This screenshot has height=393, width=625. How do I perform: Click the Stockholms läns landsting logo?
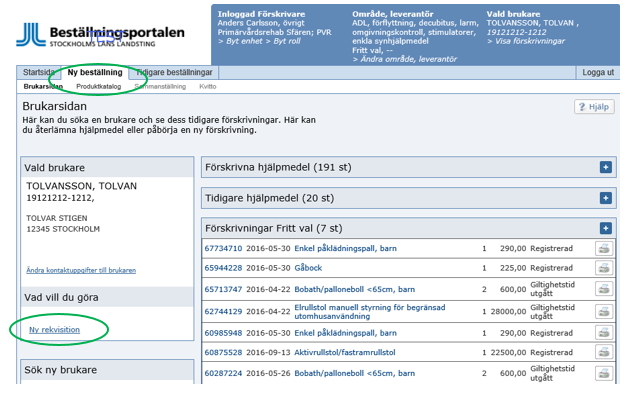100,35
